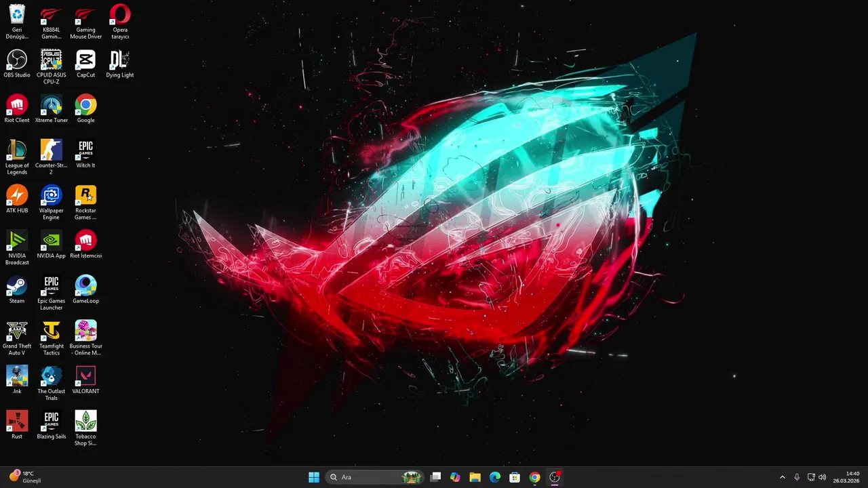
Task: Select the League of Legends icon
Action: [x=17, y=157]
